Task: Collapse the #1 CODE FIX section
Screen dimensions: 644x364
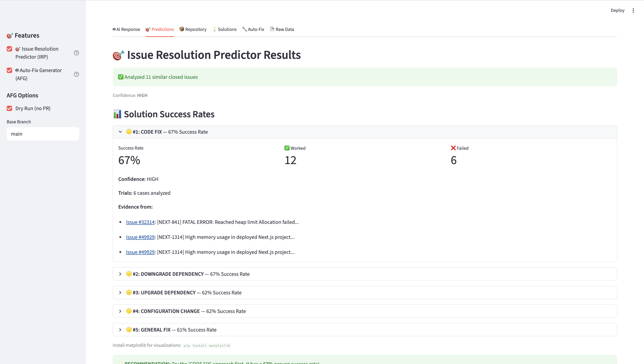Action: [120, 132]
